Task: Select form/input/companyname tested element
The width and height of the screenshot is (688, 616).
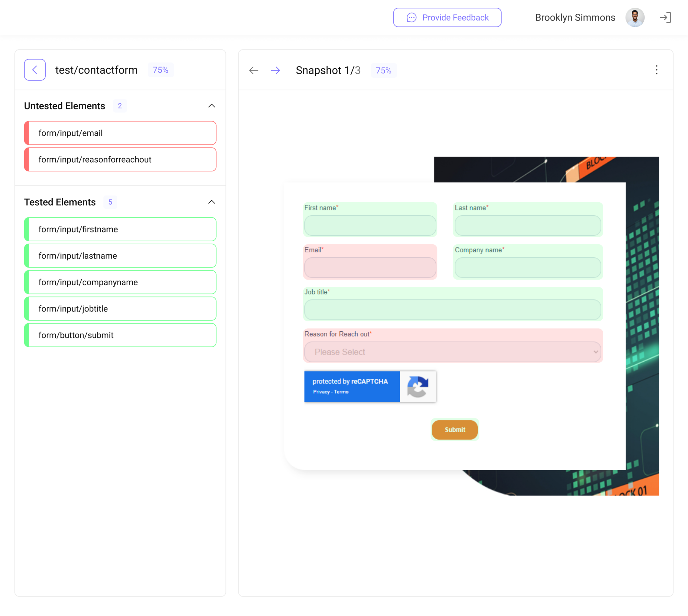Action: [120, 282]
